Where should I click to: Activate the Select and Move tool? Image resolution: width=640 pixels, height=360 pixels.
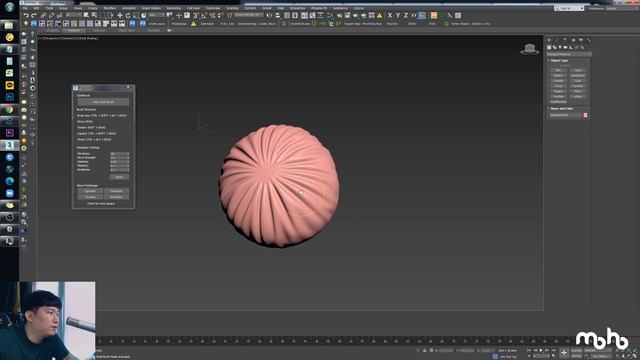(x=120, y=16)
